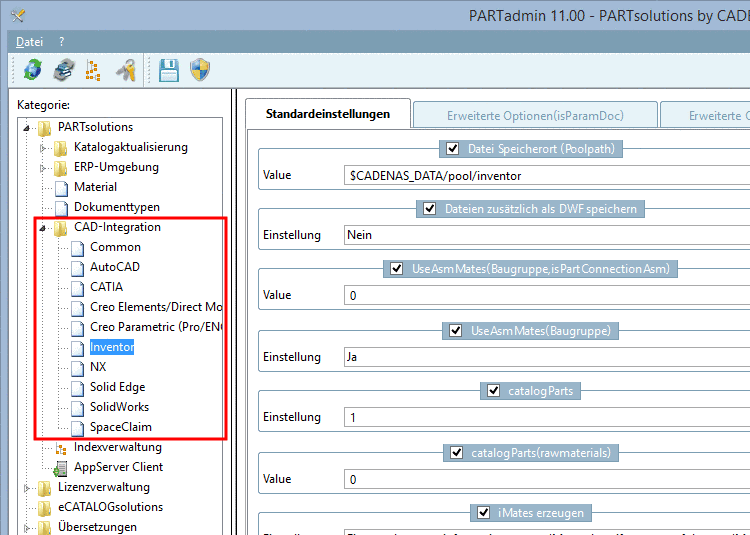Click the PARTadmin title bar app icon
Screen dimensions: 750x535
click(18, 15)
